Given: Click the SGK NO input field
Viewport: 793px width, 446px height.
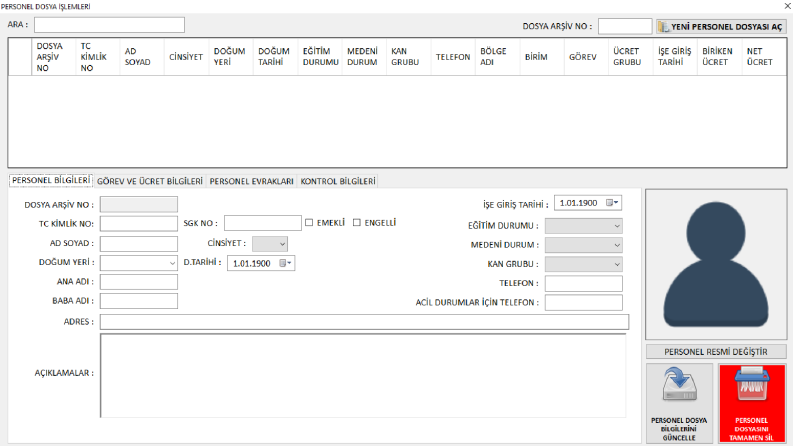Looking at the screenshot, I should [x=263, y=223].
